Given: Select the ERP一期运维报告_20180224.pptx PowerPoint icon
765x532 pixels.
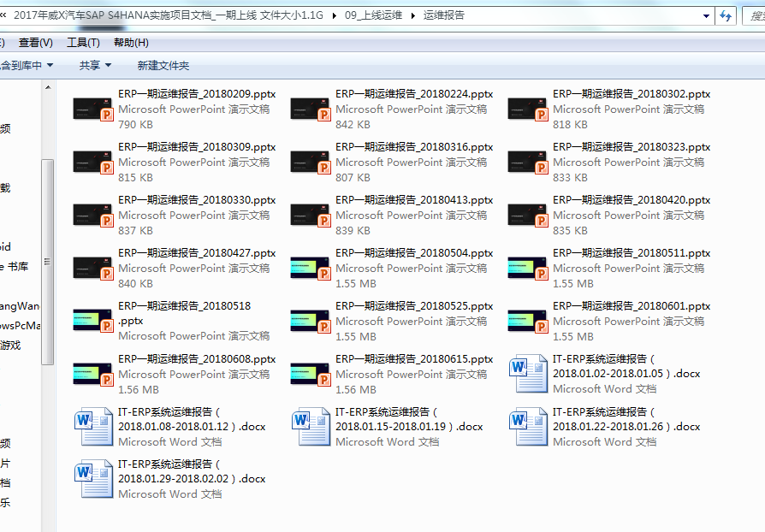Looking at the screenshot, I should [311, 109].
